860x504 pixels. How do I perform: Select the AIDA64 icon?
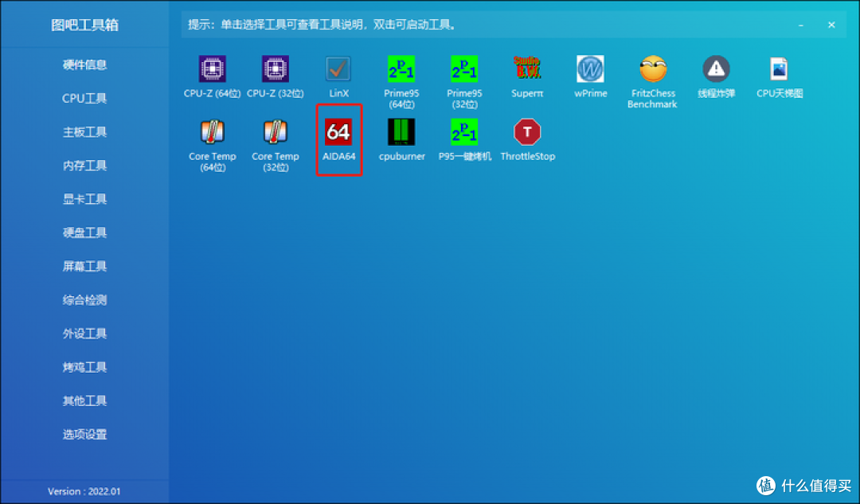click(338, 132)
